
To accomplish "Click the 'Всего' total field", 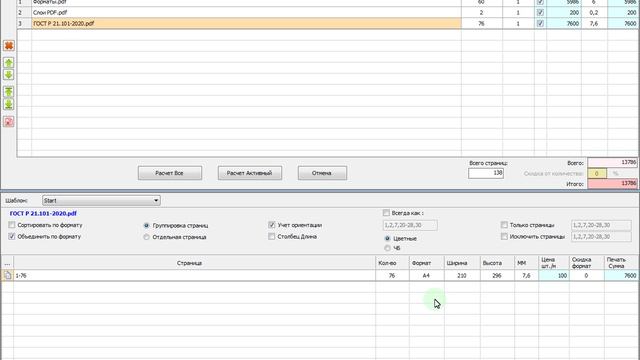I will click(613, 162).
